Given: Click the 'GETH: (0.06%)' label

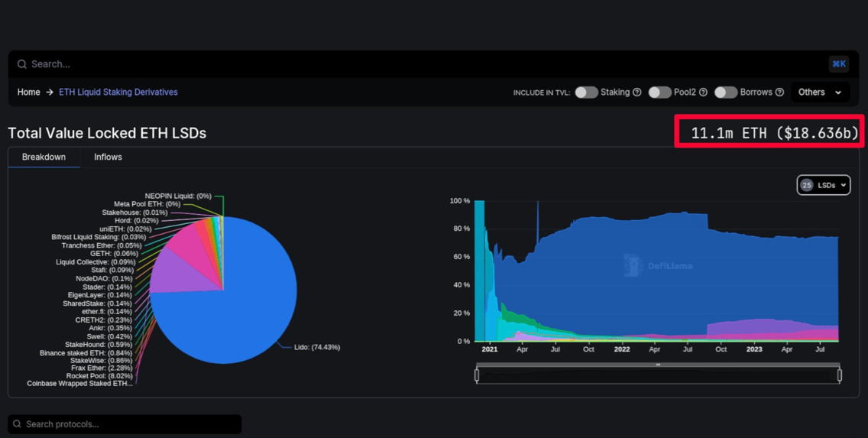Looking at the screenshot, I should (x=114, y=254).
